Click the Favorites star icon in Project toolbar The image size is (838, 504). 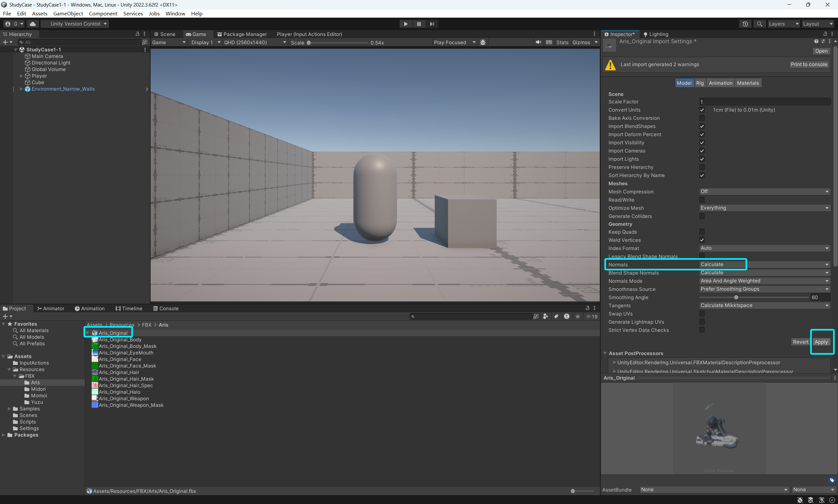577,316
